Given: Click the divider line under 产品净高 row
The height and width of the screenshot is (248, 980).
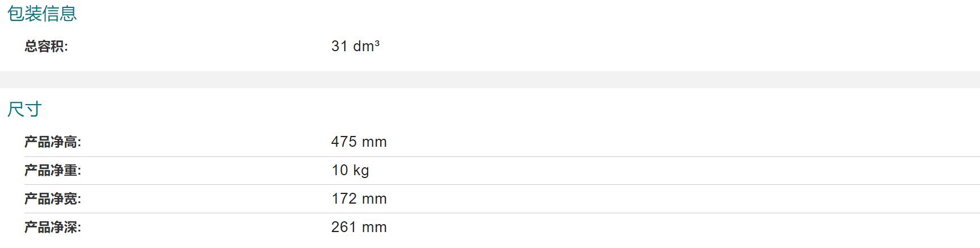Looking at the screenshot, I should (x=502, y=156).
